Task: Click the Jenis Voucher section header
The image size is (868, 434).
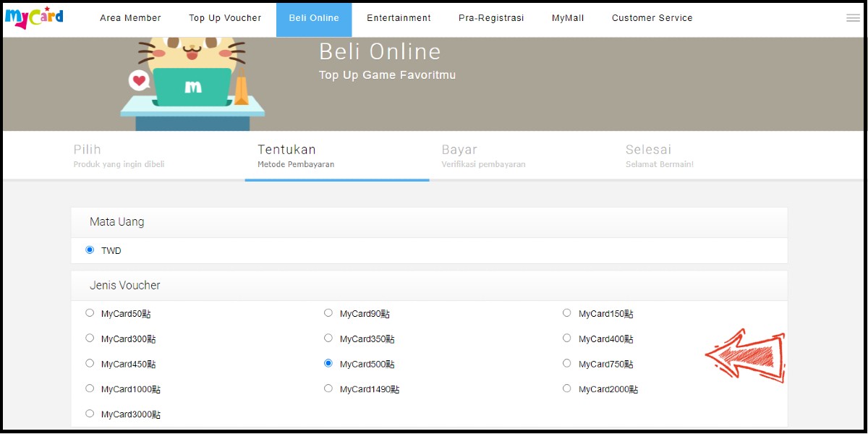Action: [429, 286]
